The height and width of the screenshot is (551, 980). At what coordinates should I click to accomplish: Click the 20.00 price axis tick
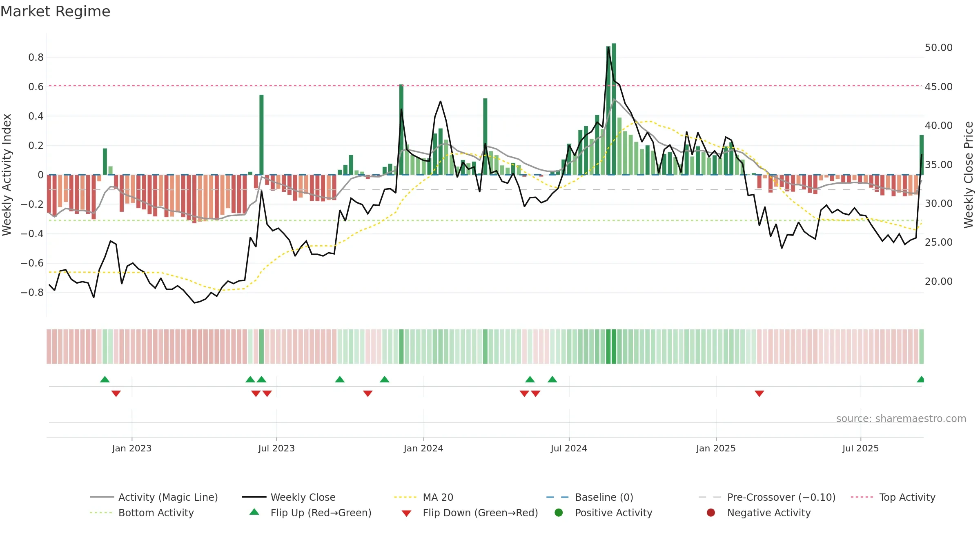coord(938,281)
